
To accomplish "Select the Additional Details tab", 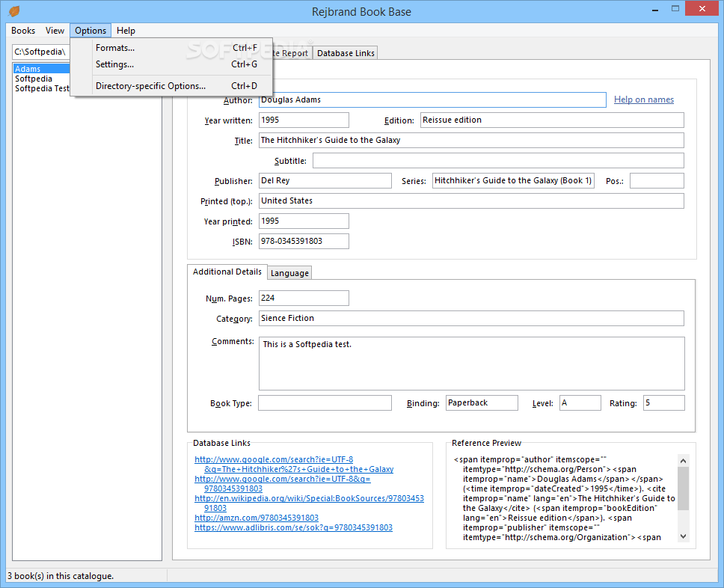I will (227, 272).
